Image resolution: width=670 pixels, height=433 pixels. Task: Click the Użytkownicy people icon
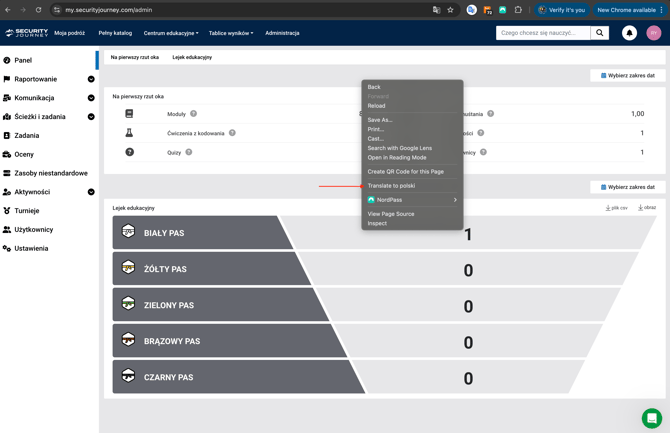[6, 230]
